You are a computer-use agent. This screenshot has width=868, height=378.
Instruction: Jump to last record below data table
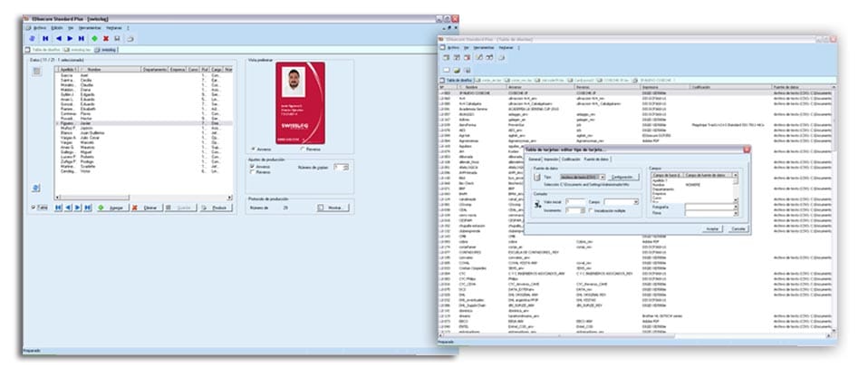pyautogui.click(x=87, y=208)
